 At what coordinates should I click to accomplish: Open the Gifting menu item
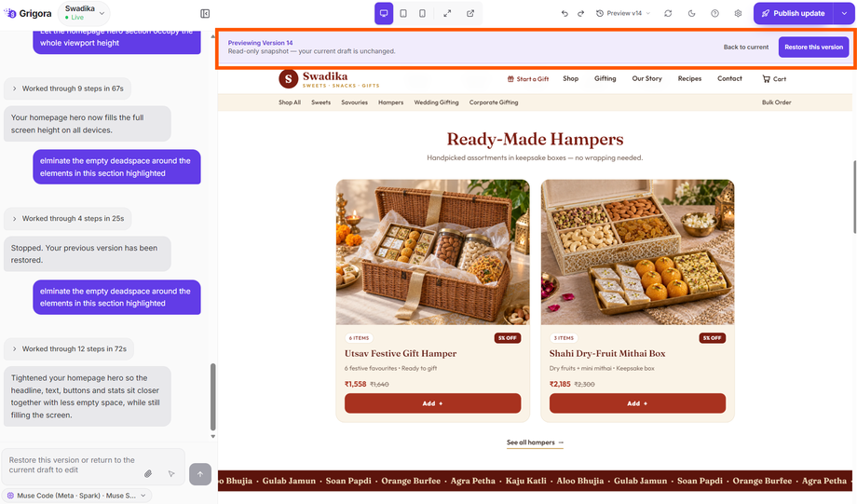click(605, 78)
